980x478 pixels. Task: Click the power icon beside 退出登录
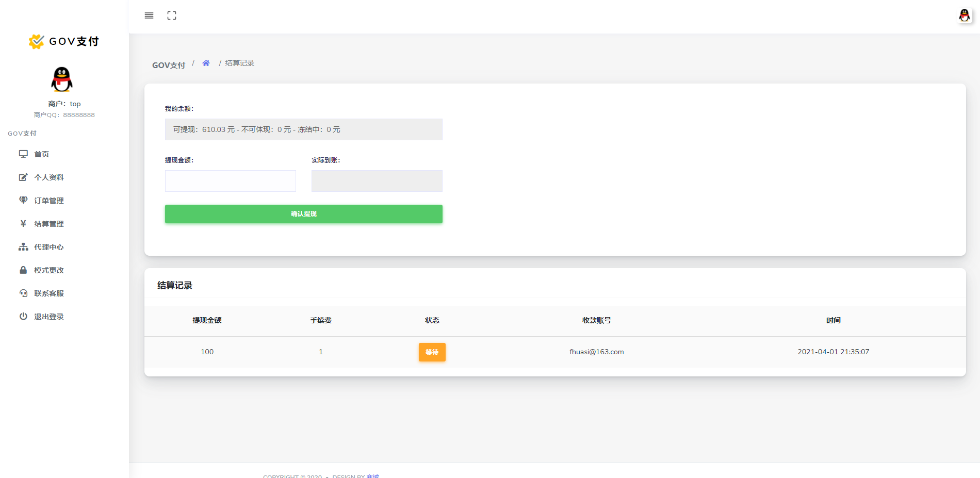coord(23,317)
